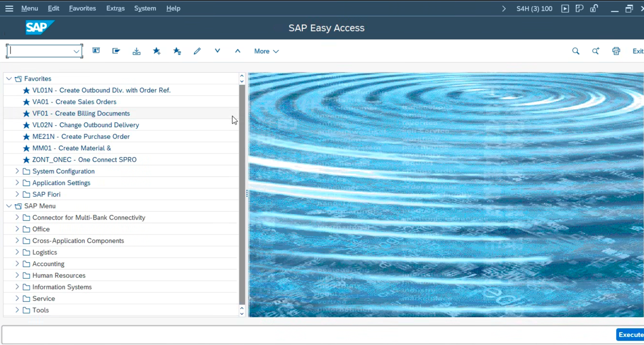
Task: Click the vertical scrollbar thumb of tree
Action: click(242, 195)
